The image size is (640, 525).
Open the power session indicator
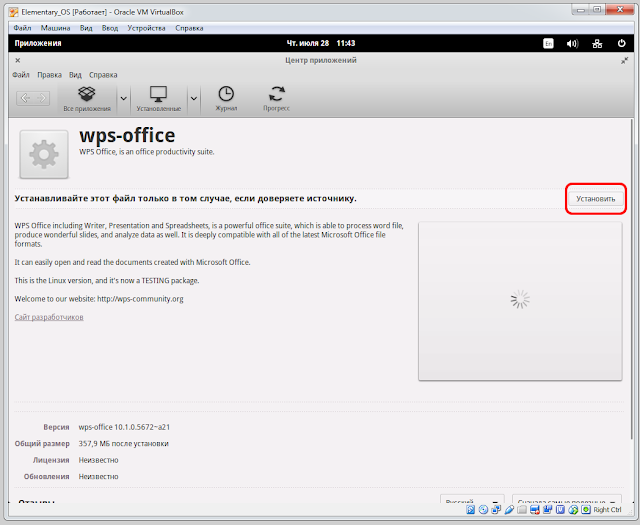[621, 43]
